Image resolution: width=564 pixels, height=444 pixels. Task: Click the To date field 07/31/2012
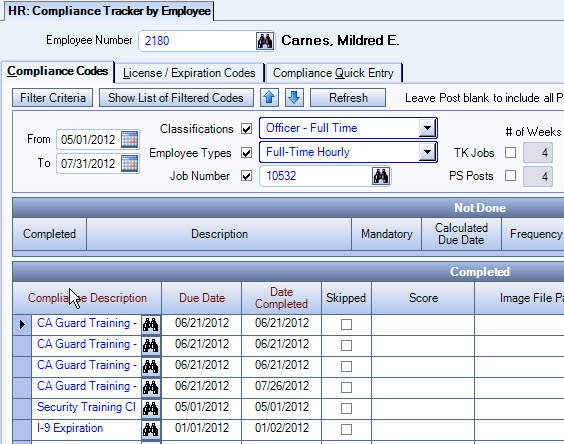pos(88,164)
